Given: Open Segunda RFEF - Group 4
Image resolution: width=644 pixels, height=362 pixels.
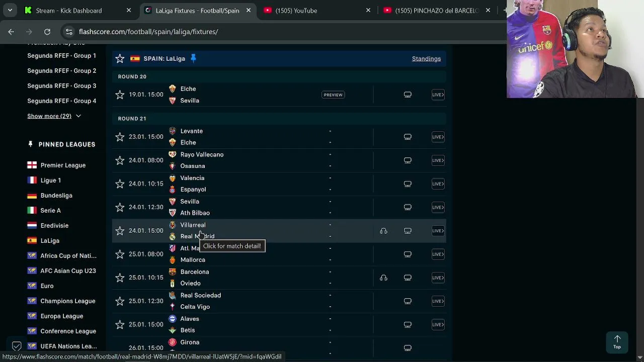Looking at the screenshot, I should [61, 101].
